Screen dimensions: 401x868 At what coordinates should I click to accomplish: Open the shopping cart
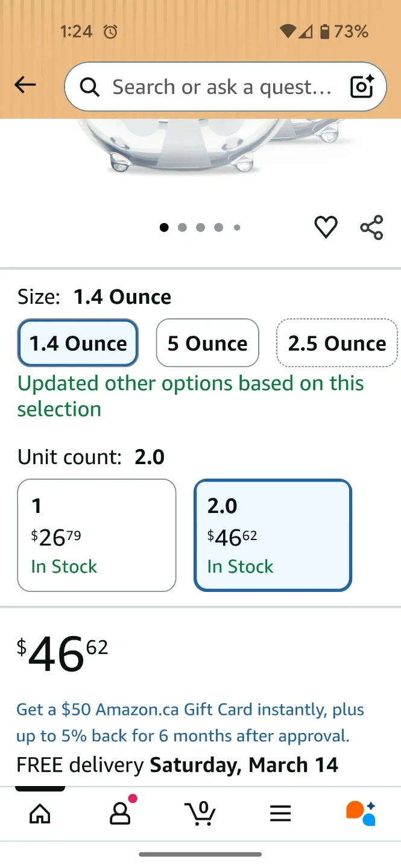201,814
